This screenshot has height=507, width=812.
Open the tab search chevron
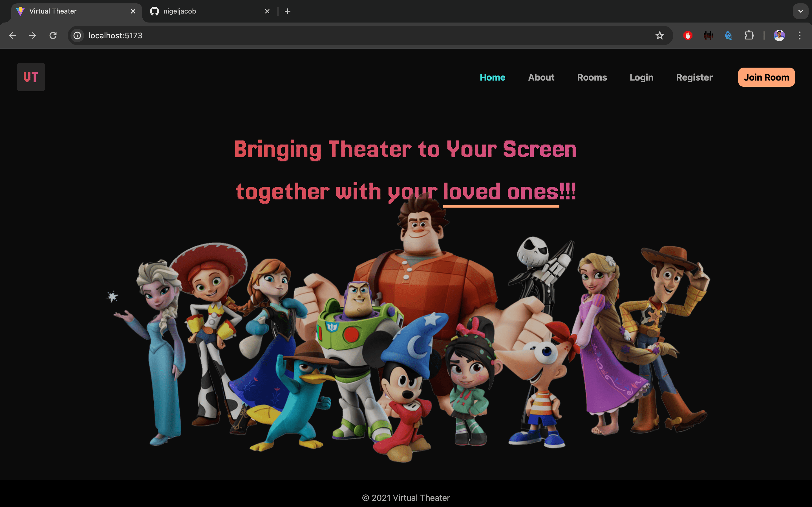[x=801, y=11]
